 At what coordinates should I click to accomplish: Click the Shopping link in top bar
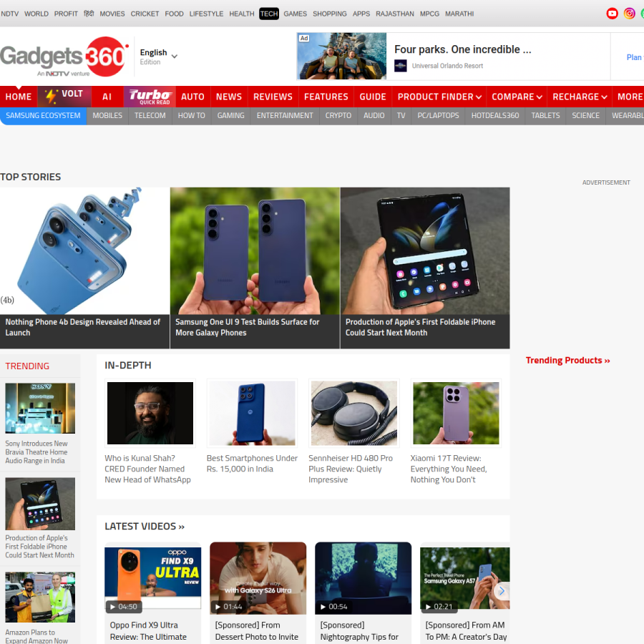click(330, 14)
